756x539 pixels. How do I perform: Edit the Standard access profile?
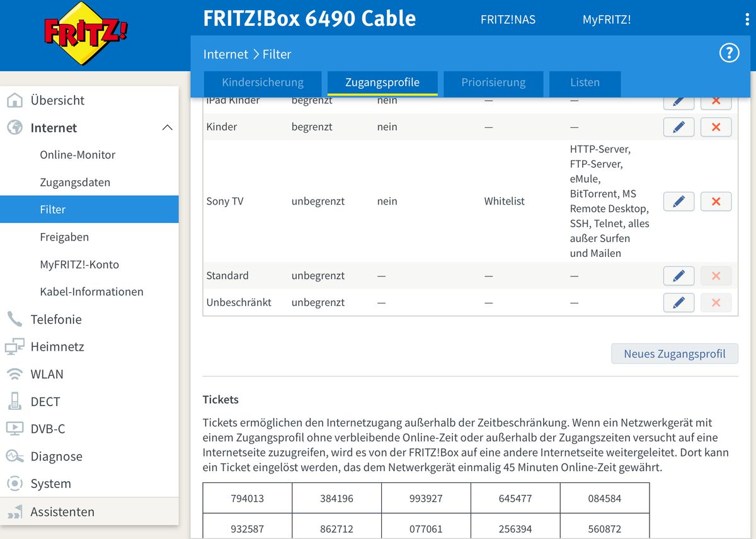(679, 276)
